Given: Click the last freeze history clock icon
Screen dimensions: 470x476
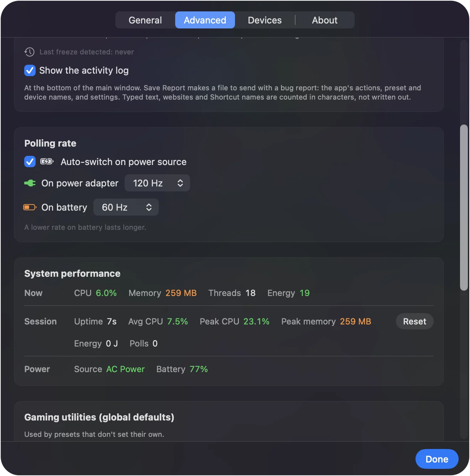Looking at the screenshot, I should (30, 52).
